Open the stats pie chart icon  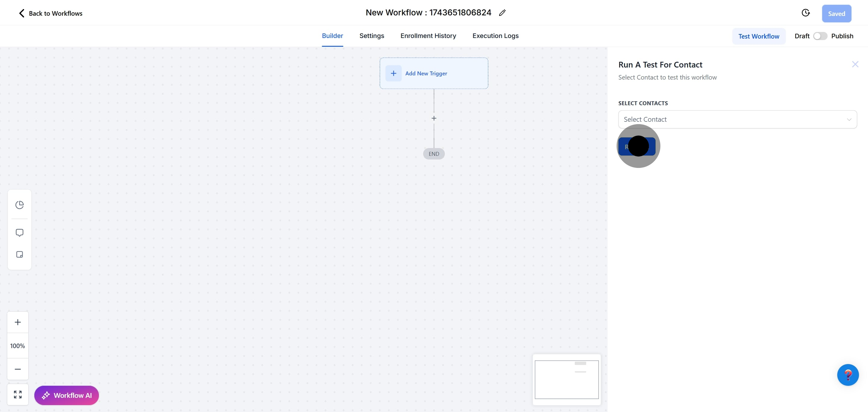click(20, 205)
